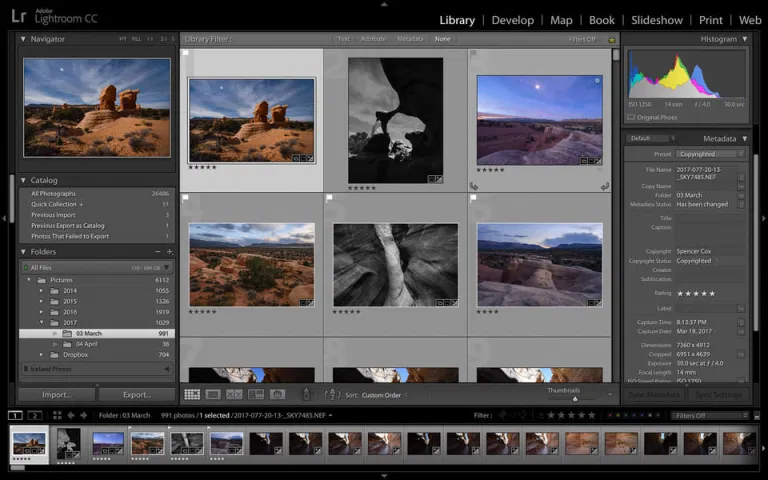This screenshot has width=768, height=480.
Task: Switch to Loupe view in toolbar
Action: 213,394
